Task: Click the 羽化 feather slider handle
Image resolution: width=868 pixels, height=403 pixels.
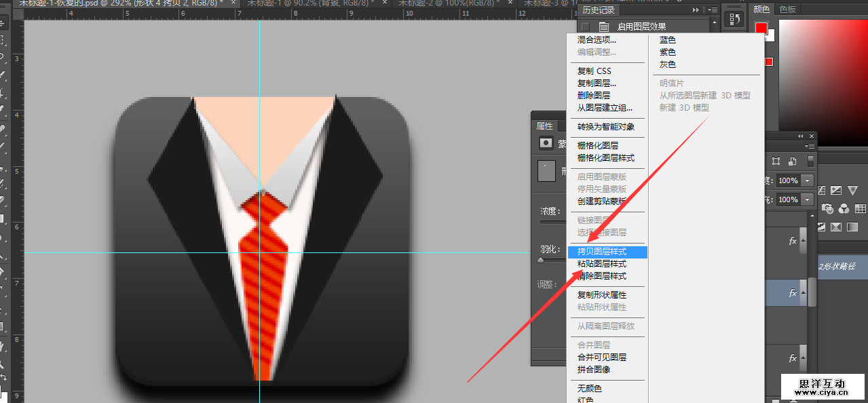Action: pos(540,260)
